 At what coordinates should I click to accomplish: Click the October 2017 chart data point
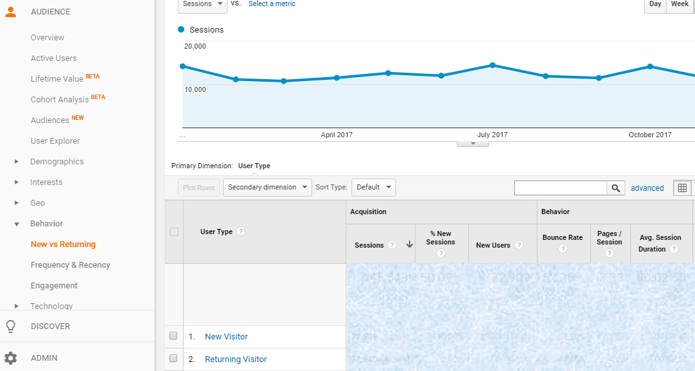click(x=650, y=66)
